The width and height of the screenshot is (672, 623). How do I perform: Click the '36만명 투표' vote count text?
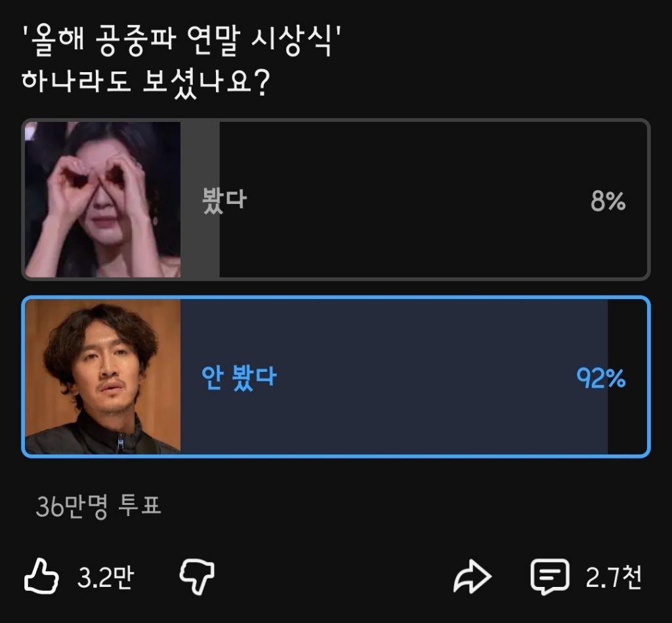pyautogui.click(x=98, y=506)
